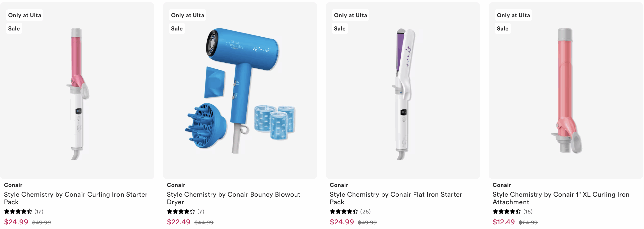Click the Sale badge on the blowout dryer
Image resolution: width=644 pixels, height=229 pixels.
[x=177, y=28]
